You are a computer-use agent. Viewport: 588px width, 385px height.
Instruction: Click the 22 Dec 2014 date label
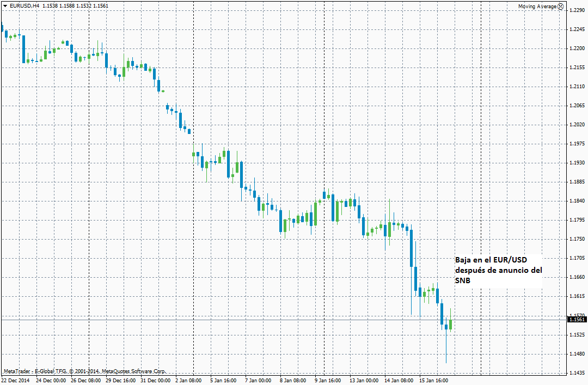pyautogui.click(x=15, y=381)
